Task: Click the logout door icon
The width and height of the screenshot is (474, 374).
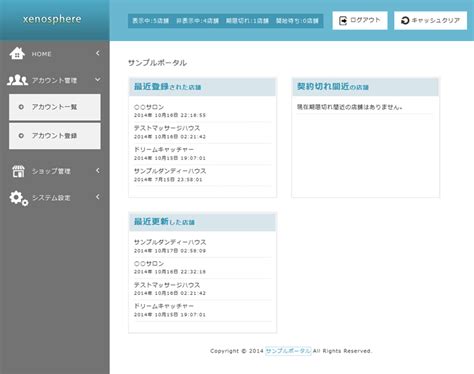Action: (343, 21)
